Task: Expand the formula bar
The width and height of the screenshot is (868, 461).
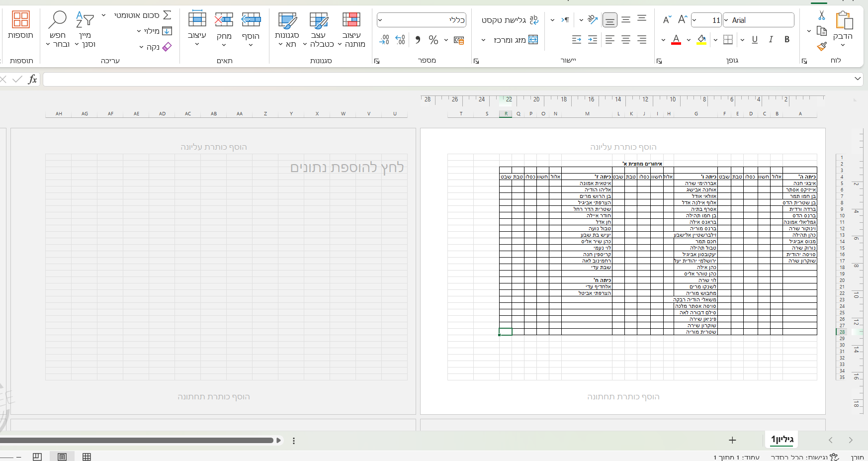Action: pos(858,79)
